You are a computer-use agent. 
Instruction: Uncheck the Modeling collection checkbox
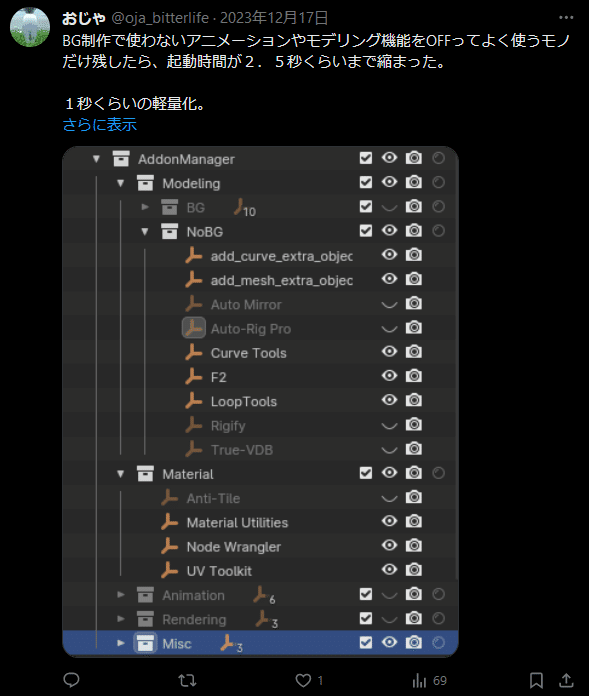click(366, 182)
